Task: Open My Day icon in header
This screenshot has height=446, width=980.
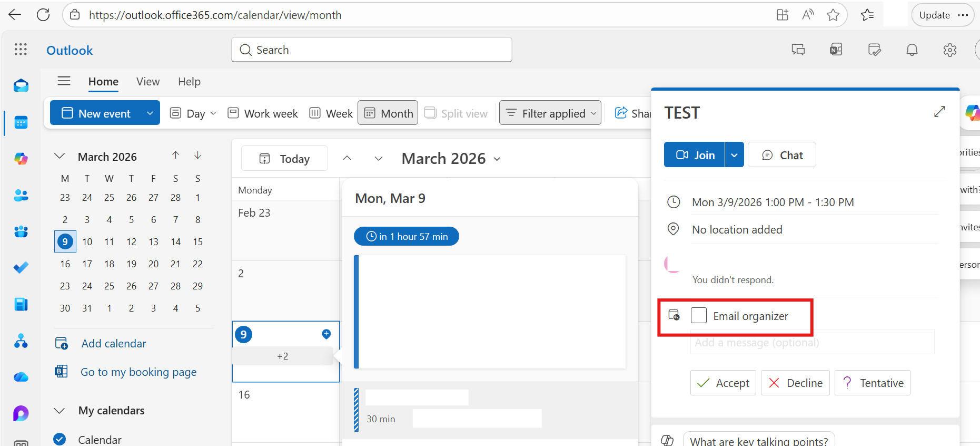Action: 874,50
